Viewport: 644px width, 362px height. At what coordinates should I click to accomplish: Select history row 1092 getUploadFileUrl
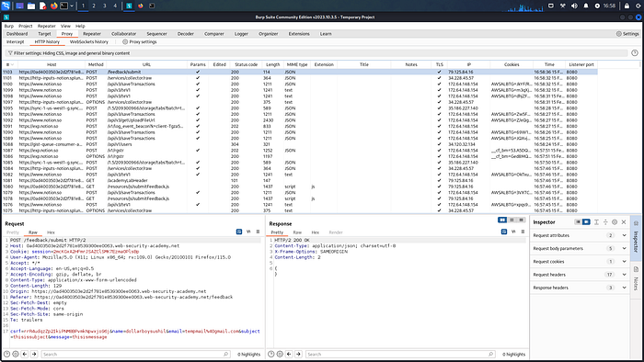point(300,120)
